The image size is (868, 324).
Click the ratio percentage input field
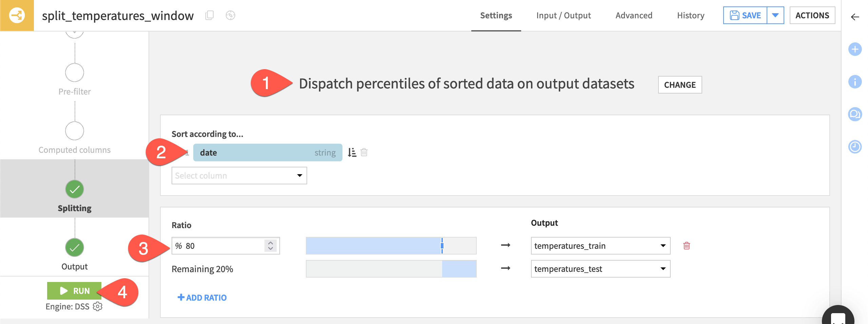tap(225, 246)
